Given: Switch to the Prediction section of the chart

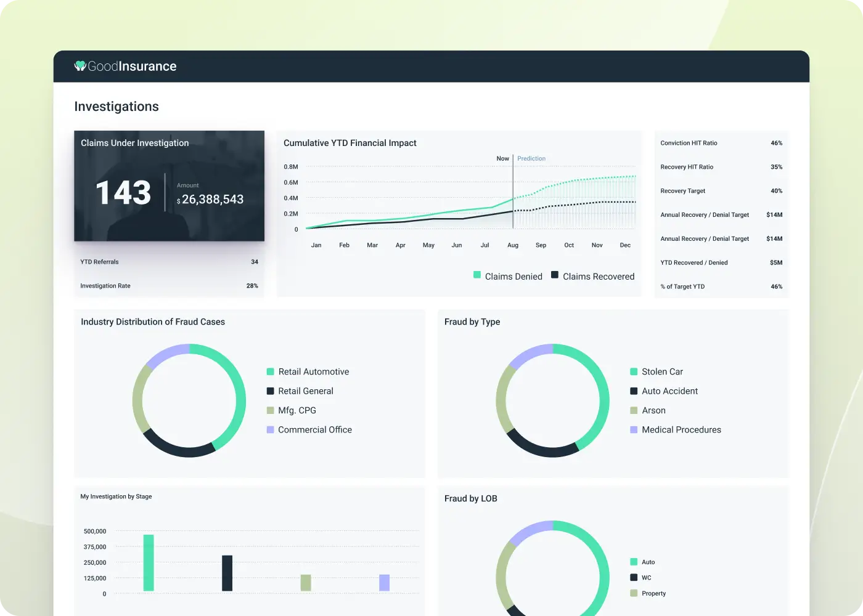Looking at the screenshot, I should tap(531, 158).
